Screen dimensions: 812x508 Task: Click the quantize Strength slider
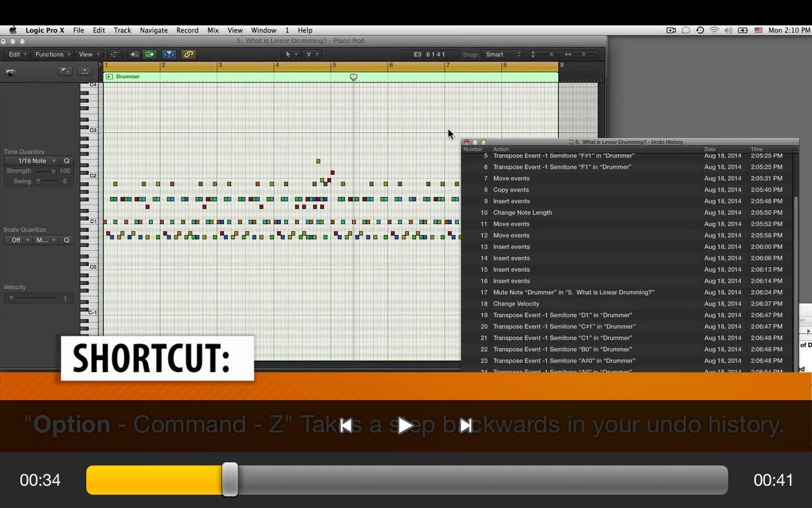tap(45, 171)
